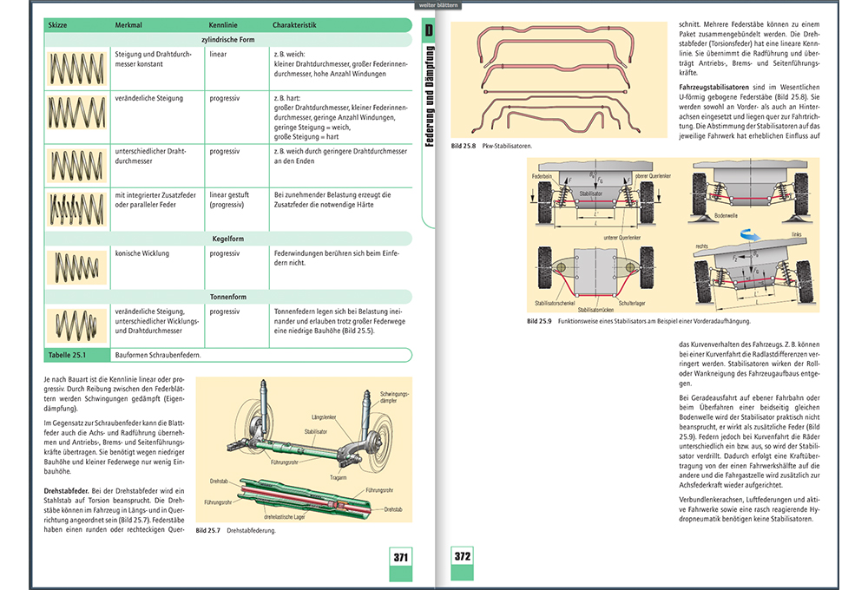868x590 pixels.
Task: Click the 'weiter blättern' button
Action: tap(440, 4)
